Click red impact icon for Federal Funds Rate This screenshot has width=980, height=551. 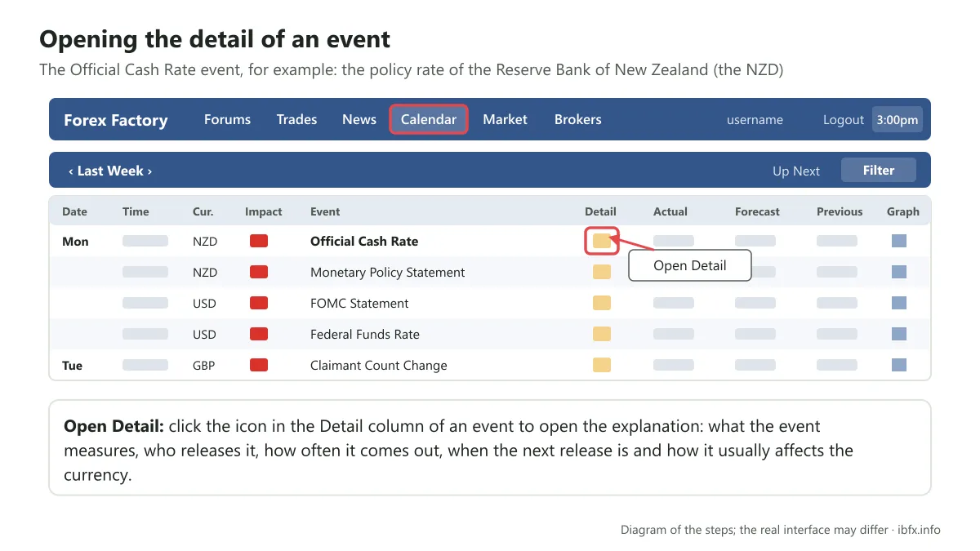coord(259,334)
